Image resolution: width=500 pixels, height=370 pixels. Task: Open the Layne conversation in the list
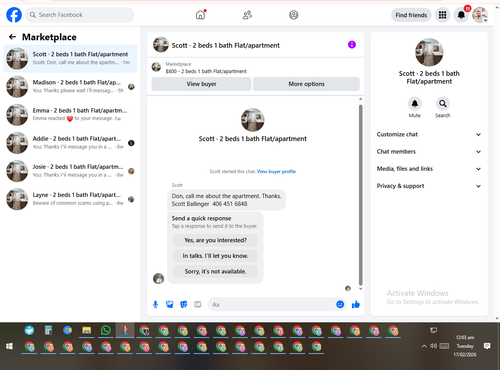tap(70, 199)
